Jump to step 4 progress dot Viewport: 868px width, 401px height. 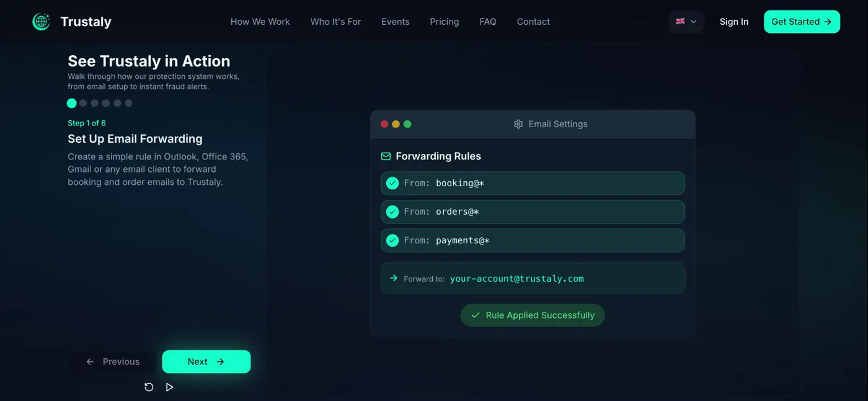pos(106,103)
